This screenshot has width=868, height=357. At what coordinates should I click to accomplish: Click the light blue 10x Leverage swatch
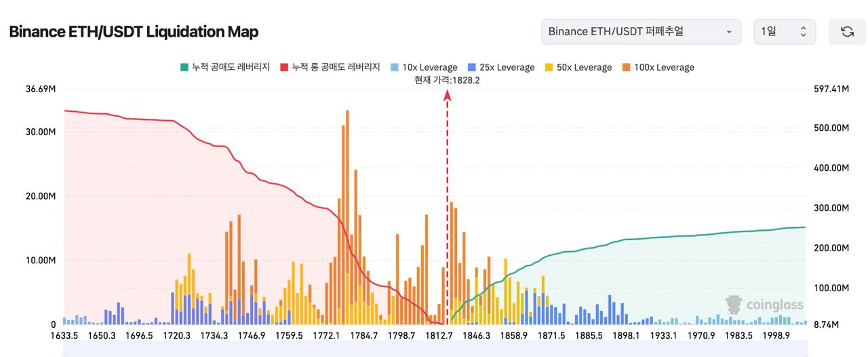(395, 67)
